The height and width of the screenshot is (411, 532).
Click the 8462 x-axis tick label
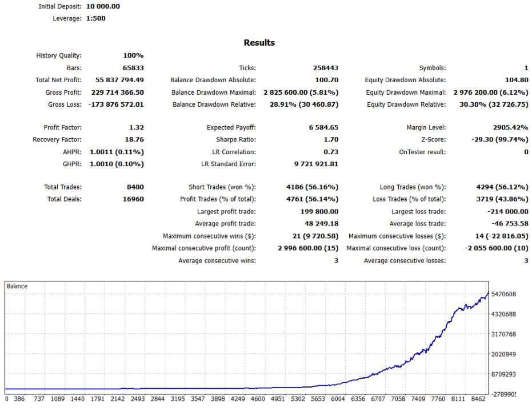point(478,399)
